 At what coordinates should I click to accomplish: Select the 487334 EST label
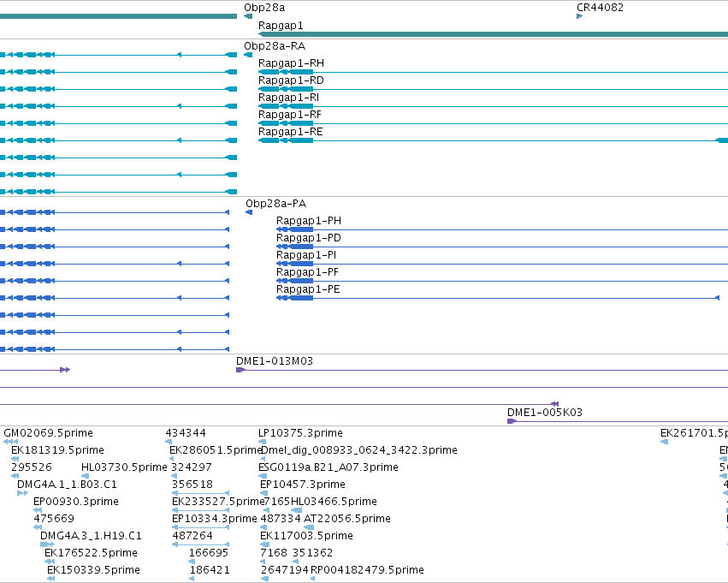(x=281, y=519)
